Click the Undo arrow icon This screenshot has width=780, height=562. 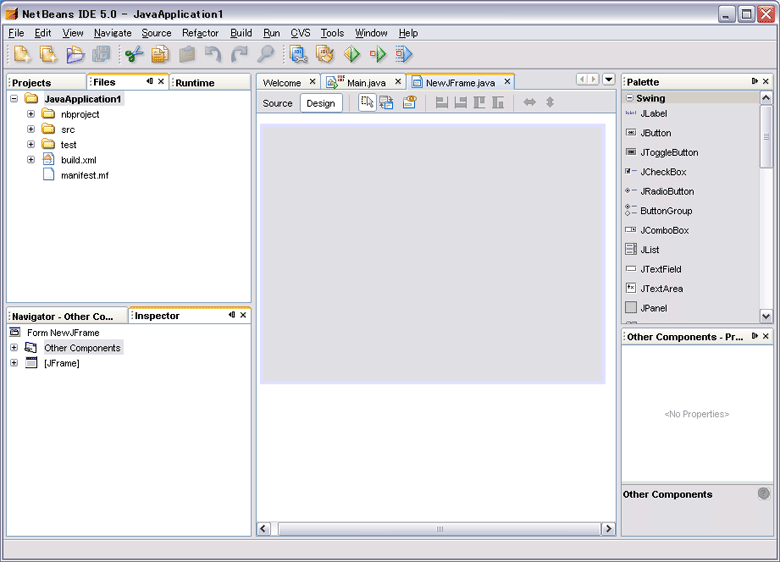pyautogui.click(x=213, y=54)
